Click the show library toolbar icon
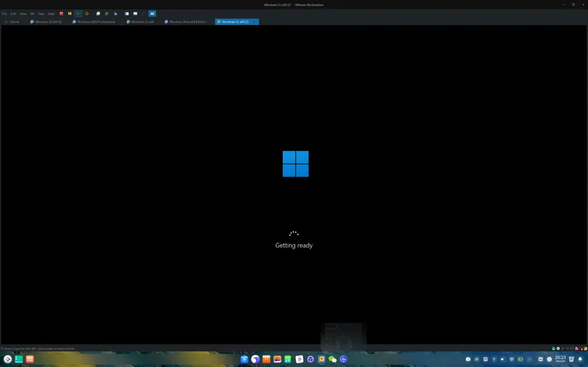The width and height of the screenshot is (588, 367). click(x=127, y=14)
